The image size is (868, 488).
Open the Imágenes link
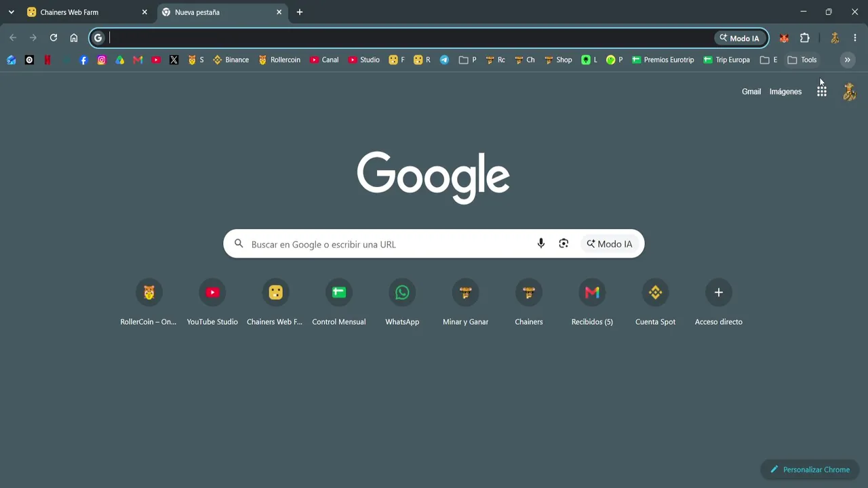[785, 91]
